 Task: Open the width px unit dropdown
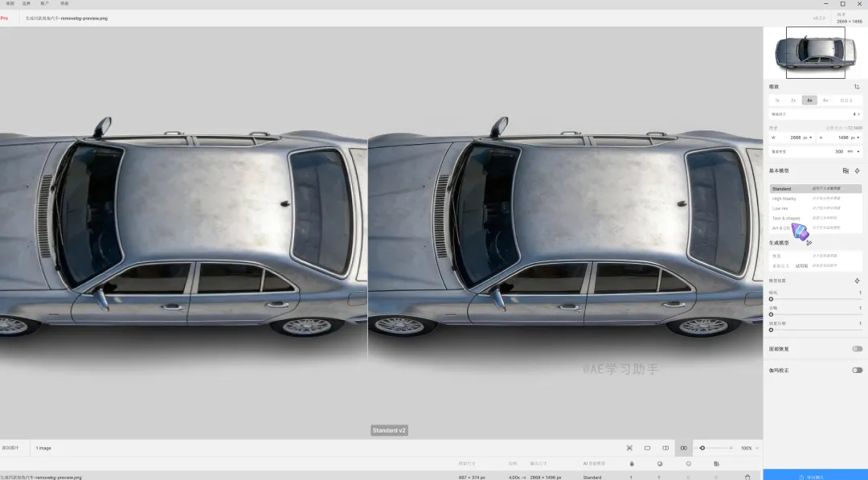pos(808,137)
